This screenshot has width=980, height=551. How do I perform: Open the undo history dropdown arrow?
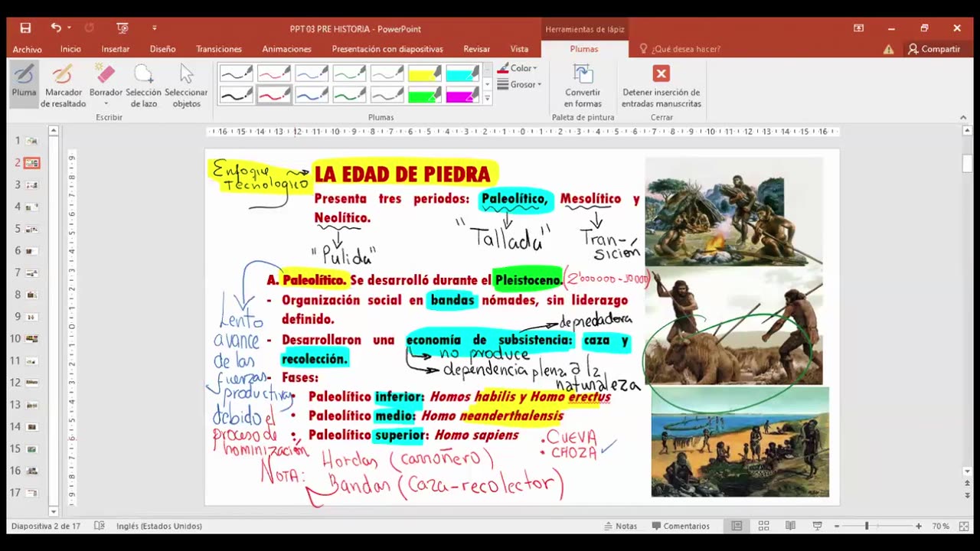point(69,28)
